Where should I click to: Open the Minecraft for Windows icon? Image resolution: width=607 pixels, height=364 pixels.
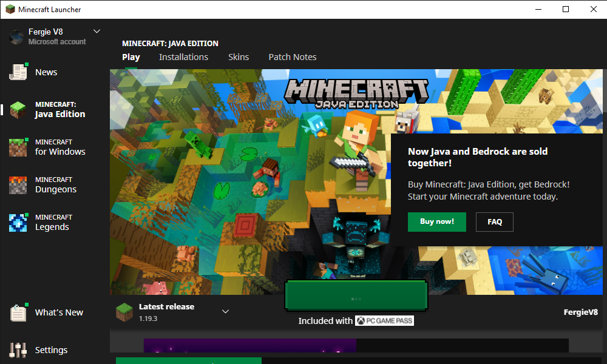pos(18,147)
